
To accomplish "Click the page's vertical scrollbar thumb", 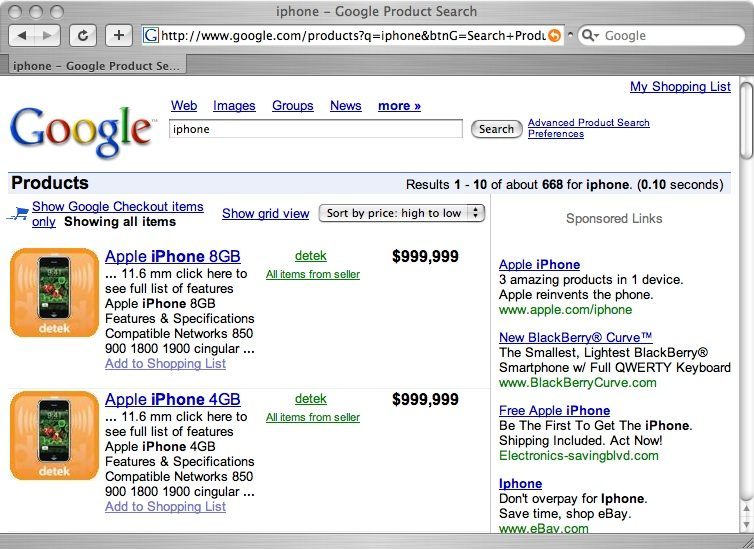I will pyautogui.click(x=746, y=121).
